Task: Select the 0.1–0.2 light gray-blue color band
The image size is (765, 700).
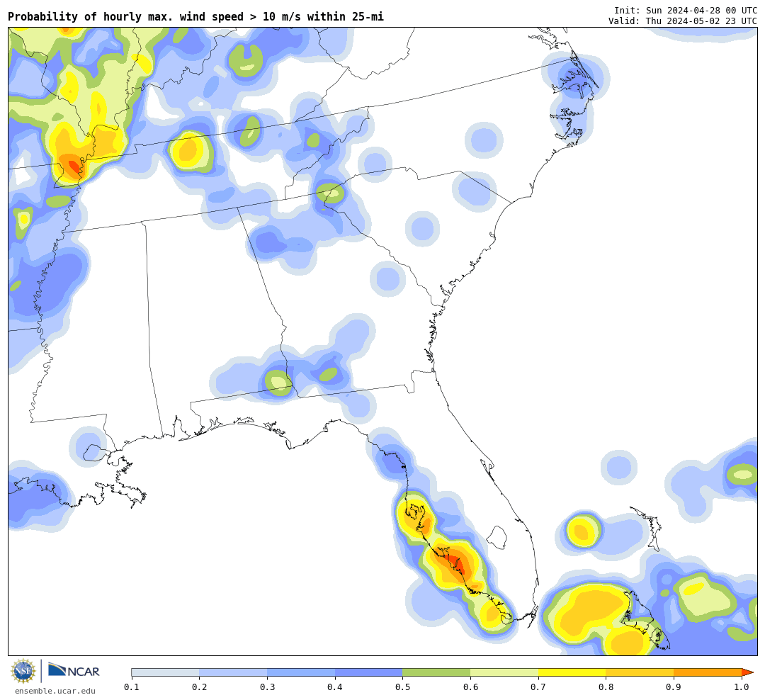Action: [x=165, y=672]
